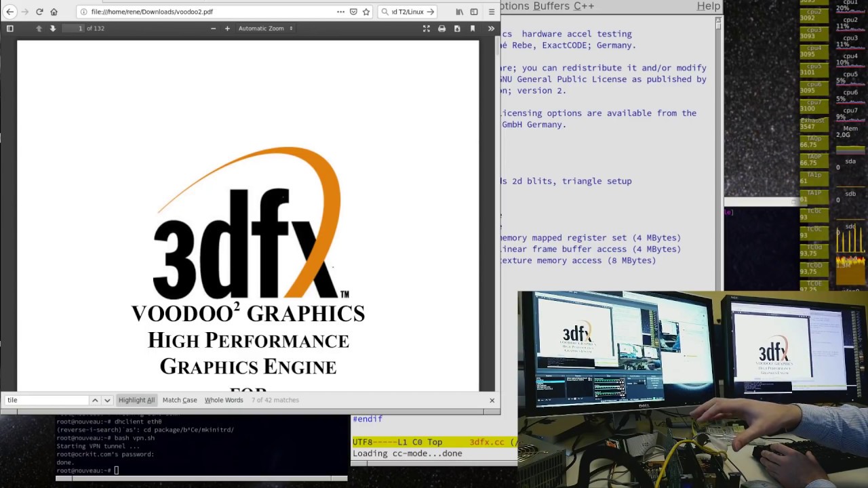Click the cpu1 load graph in the system monitor
Image resolution: width=868 pixels, height=488 pixels.
coord(850,7)
